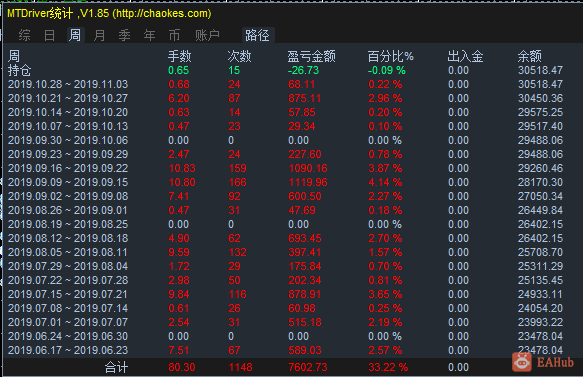Click the 路径 path button

(x=258, y=35)
